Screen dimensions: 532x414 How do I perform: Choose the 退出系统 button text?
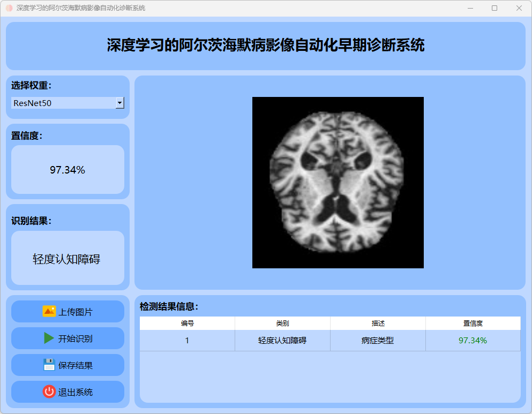(x=76, y=392)
